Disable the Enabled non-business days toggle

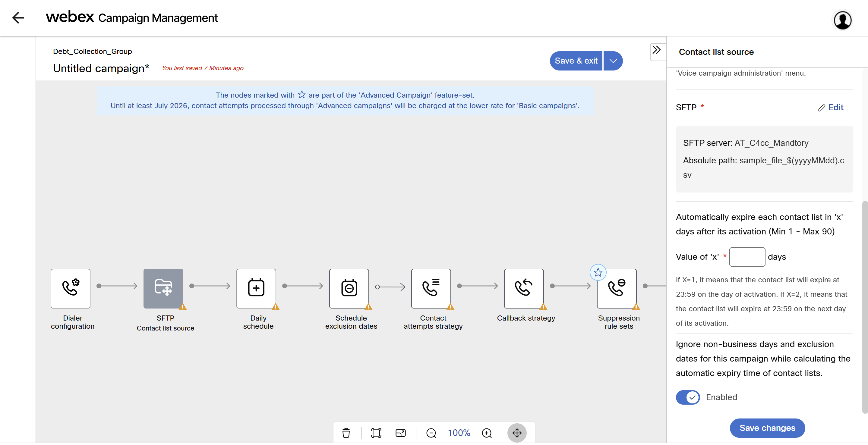pyautogui.click(x=688, y=397)
